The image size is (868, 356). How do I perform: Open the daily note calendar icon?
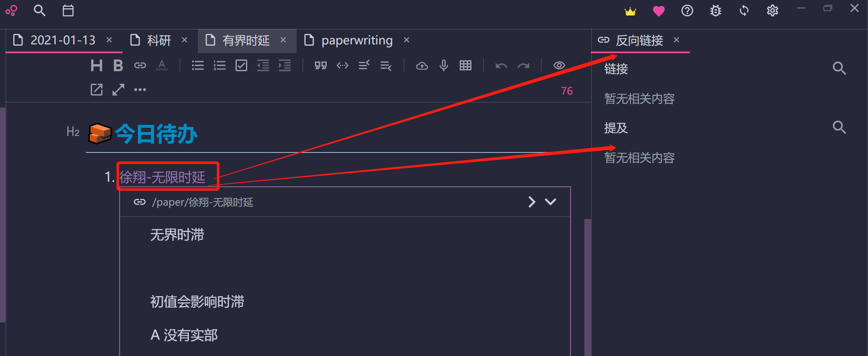[x=68, y=10]
